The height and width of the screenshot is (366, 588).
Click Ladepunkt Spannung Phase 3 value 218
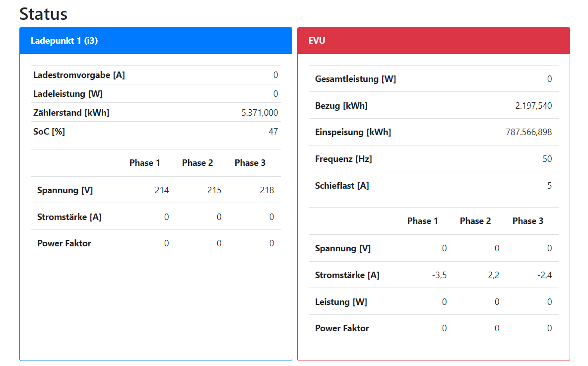point(267,190)
